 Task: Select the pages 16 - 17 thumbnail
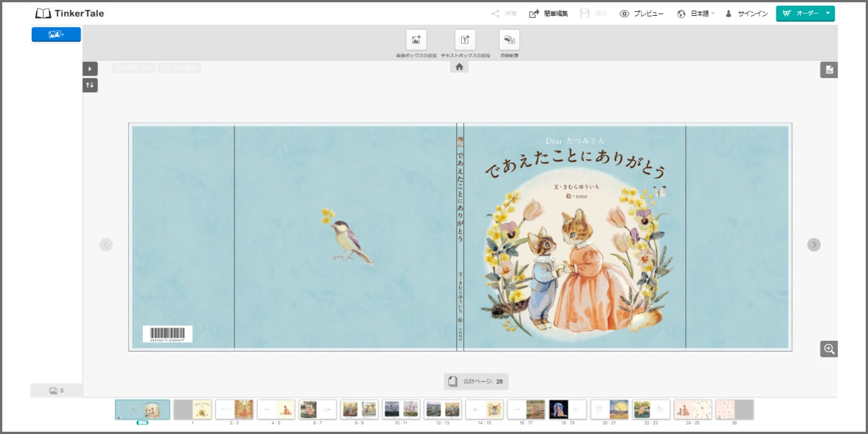click(526, 410)
